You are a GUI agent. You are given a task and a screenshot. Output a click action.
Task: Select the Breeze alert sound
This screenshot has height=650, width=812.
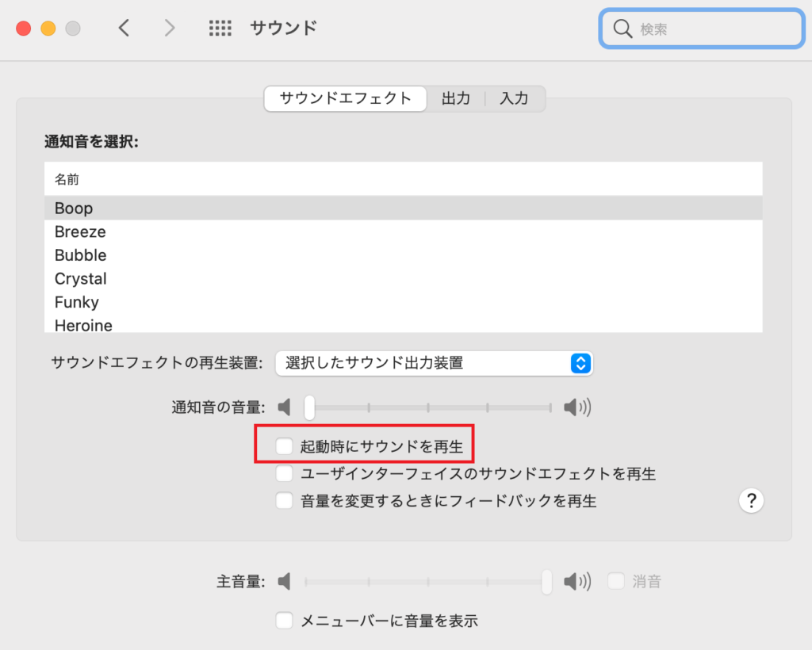(x=404, y=231)
